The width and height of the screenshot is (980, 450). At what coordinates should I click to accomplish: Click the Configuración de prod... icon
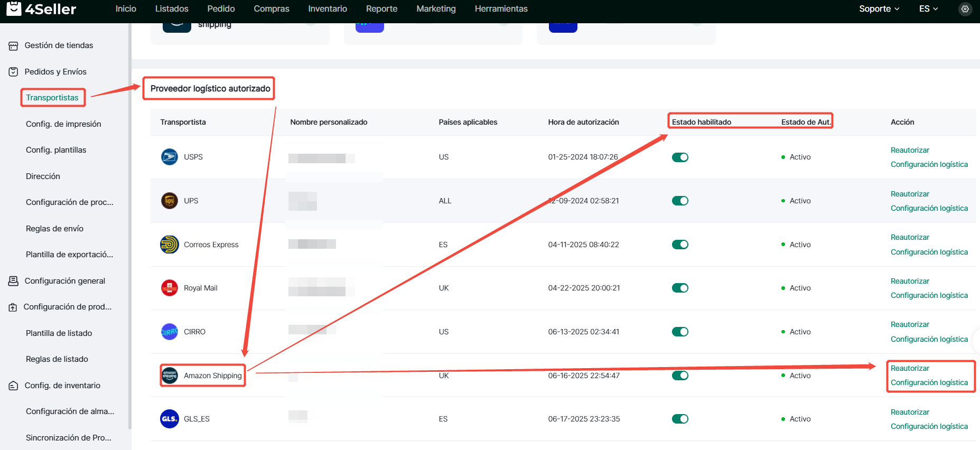[x=13, y=307]
